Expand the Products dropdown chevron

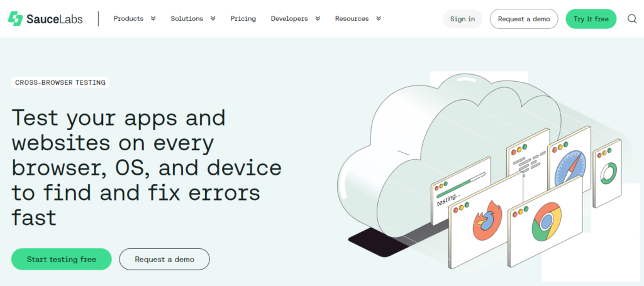click(x=153, y=19)
